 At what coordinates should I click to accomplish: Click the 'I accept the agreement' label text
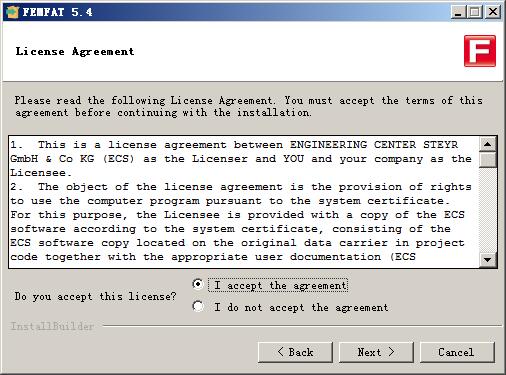tap(280, 286)
